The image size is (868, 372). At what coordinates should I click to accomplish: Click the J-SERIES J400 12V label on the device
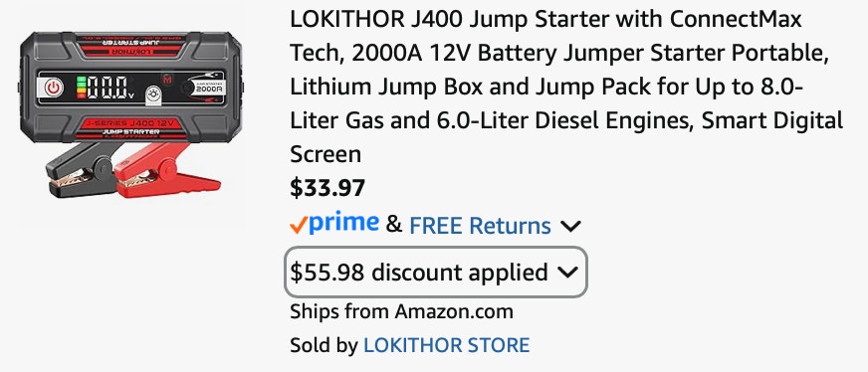131,122
